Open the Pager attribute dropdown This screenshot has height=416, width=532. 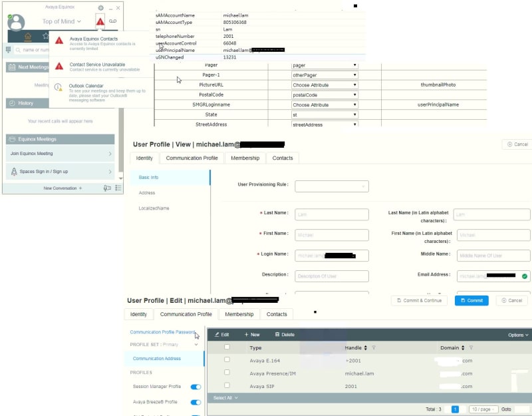coord(325,65)
